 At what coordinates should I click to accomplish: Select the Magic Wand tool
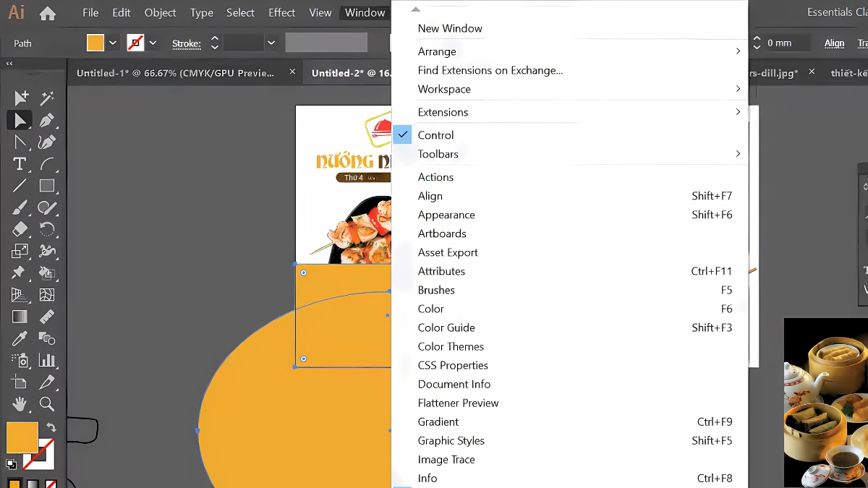(47, 98)
